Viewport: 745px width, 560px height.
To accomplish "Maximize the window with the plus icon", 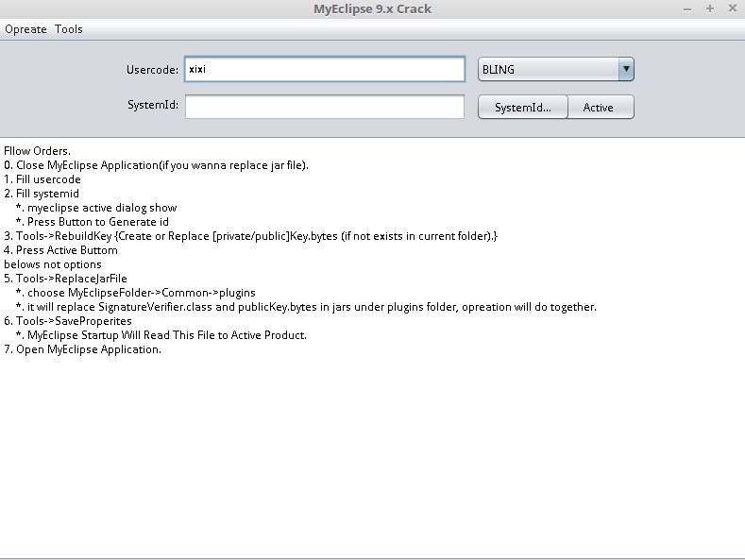I will click(710, 9).
